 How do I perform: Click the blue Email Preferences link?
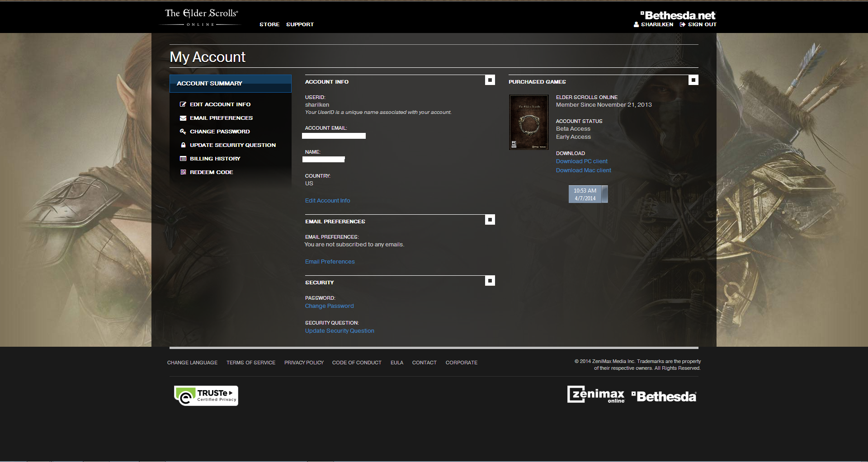[330, 262]
